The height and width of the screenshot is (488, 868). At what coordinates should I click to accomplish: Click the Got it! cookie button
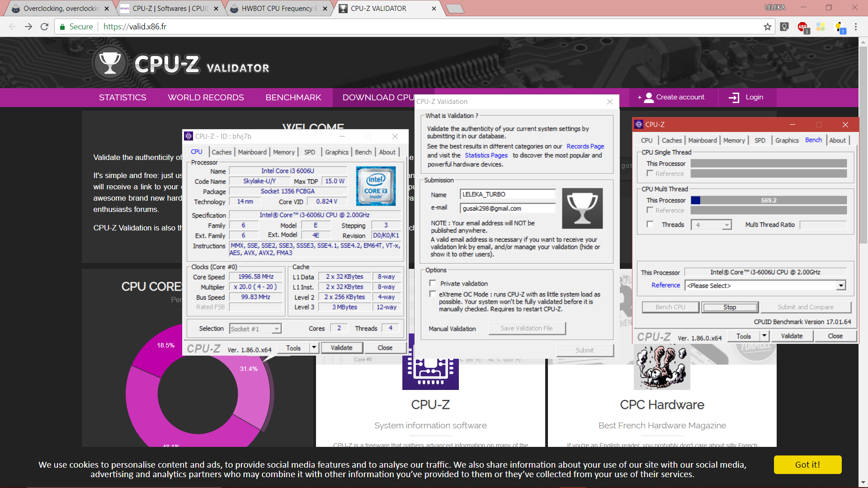(807, 465)
